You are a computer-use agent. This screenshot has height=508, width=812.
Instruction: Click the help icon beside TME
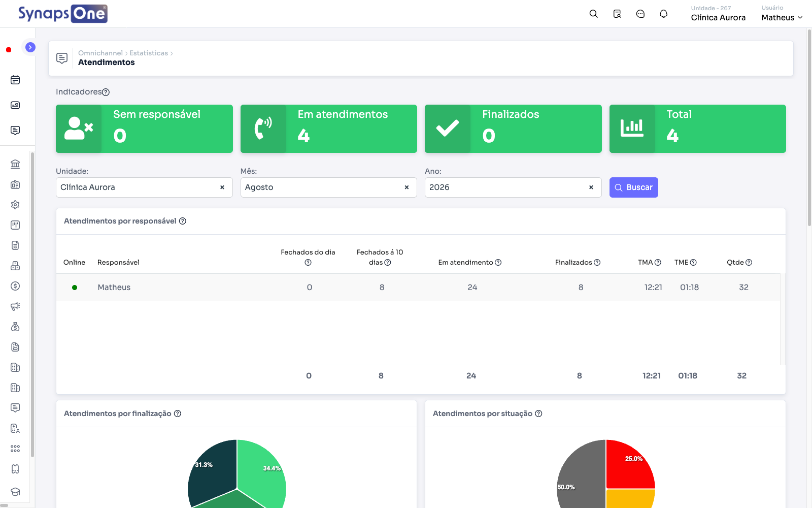pos(693,263)
